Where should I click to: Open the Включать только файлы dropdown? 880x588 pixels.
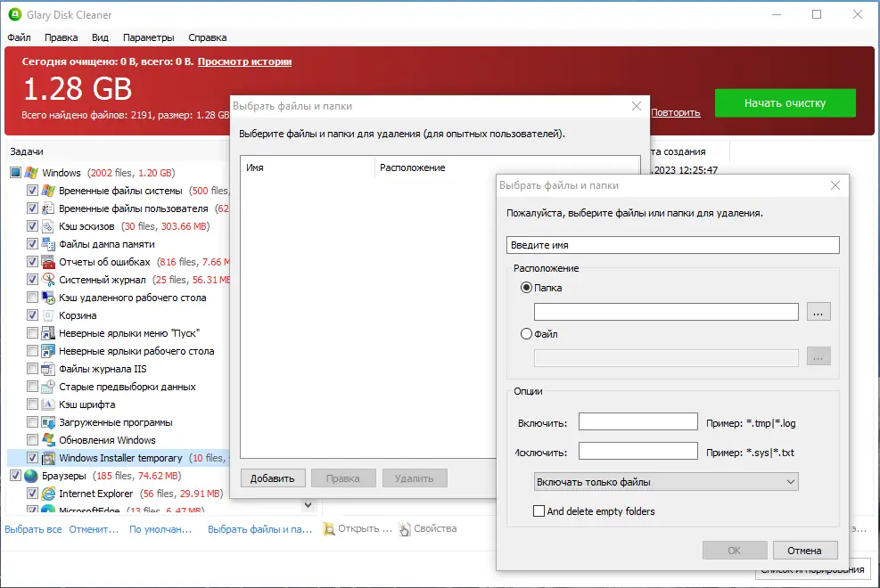click(666, 482)
